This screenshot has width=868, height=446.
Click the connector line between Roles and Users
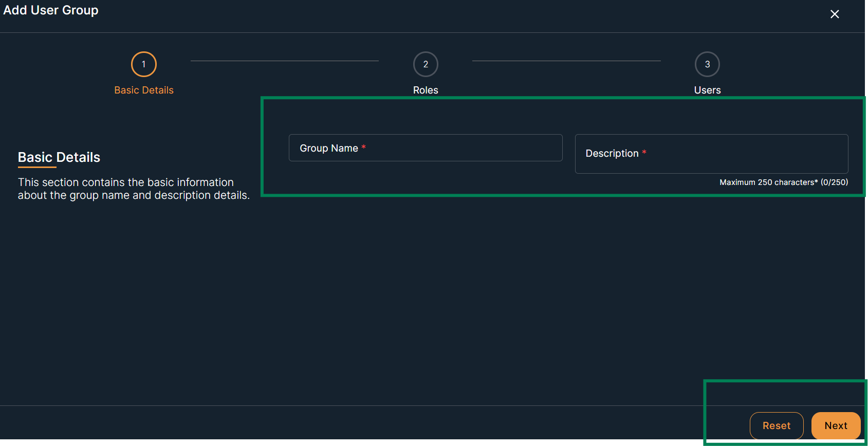(566, 61)
